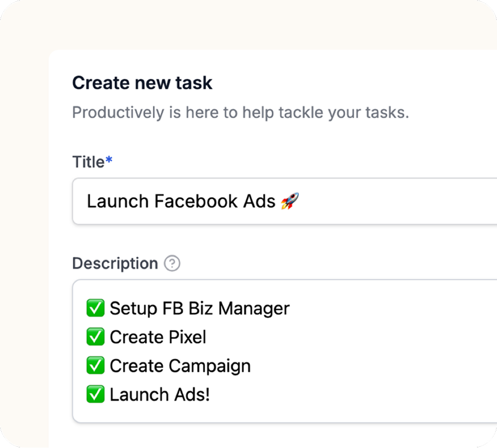Click the green checkmark beside Launch Ads!
This screenshot has height=448, width=497.
pos(96,394)
